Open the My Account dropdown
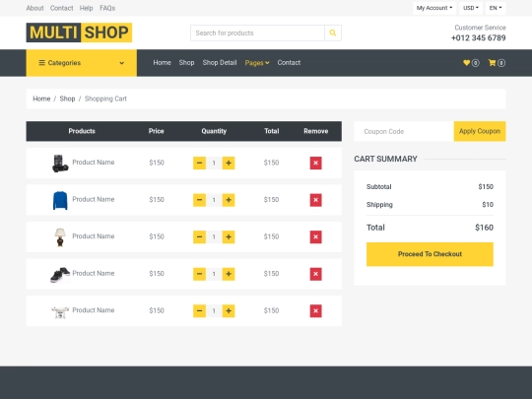Screen dimensions: 532x399 (x=434, y=8)
